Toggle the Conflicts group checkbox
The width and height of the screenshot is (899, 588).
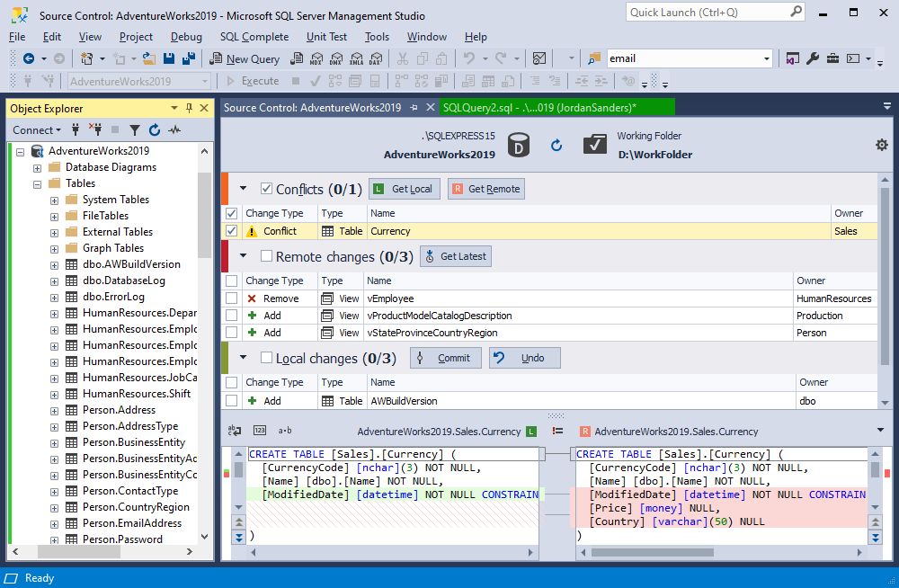point(266,188)
